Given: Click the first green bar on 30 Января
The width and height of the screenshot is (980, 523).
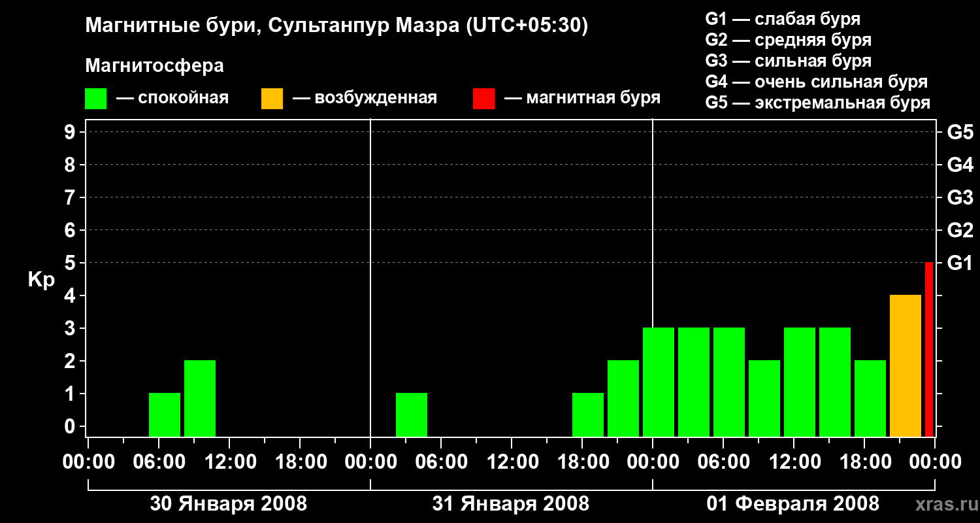Looking at the screenshot, I should click(x=165, y=414).
